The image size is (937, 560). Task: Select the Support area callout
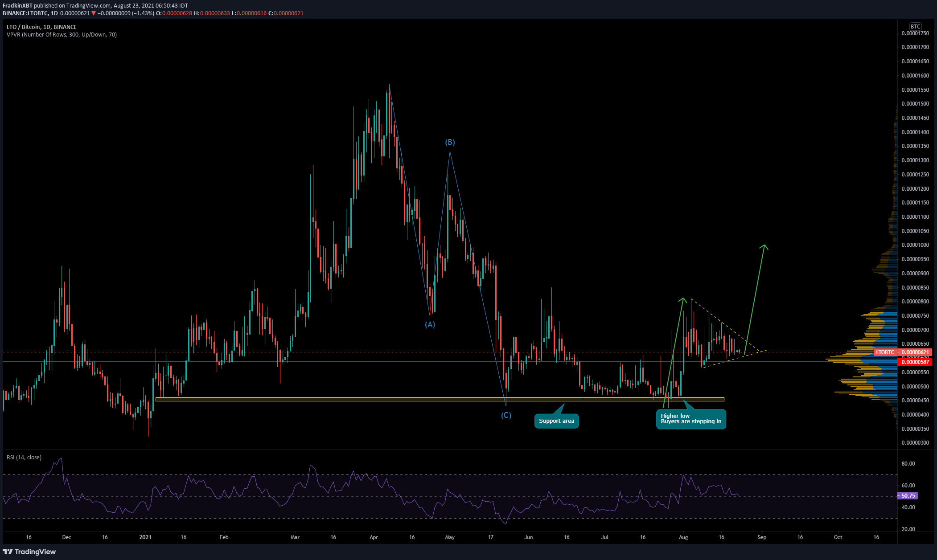556,421
